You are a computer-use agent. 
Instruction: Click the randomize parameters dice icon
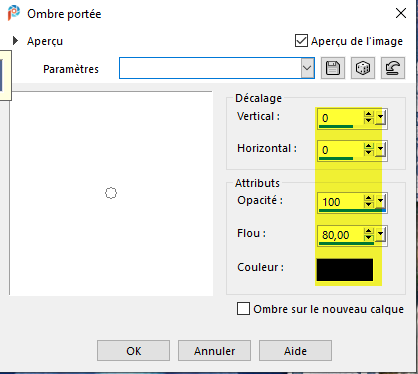coord(363,68)
